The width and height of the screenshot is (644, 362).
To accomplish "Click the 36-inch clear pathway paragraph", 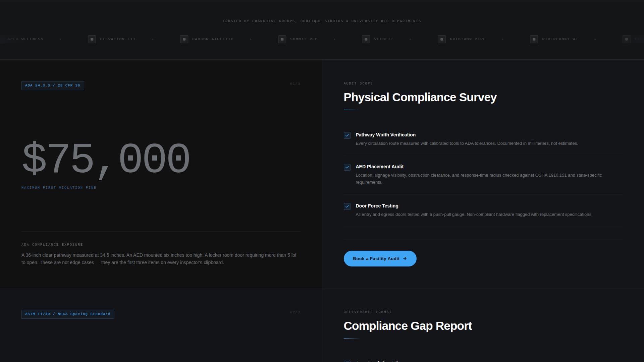I will 159,259.
